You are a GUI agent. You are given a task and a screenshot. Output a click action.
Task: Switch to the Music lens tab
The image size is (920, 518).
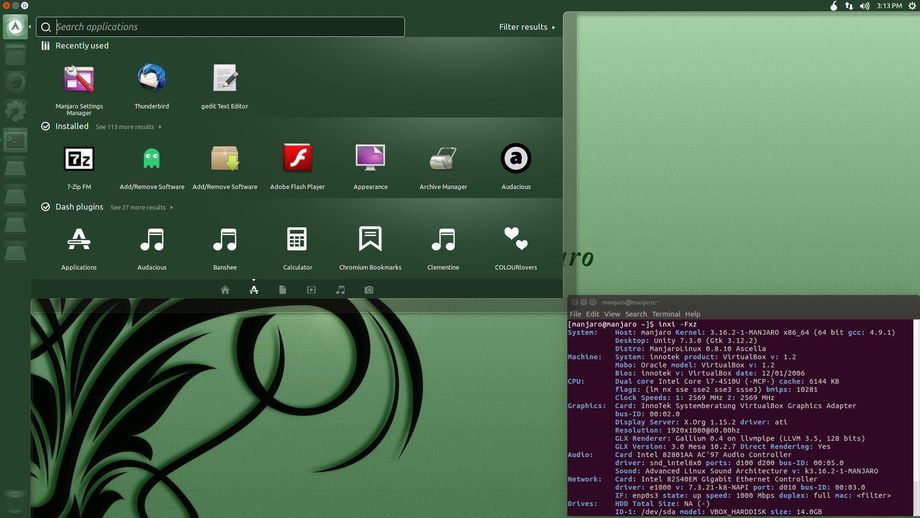[x=340, y=290]
